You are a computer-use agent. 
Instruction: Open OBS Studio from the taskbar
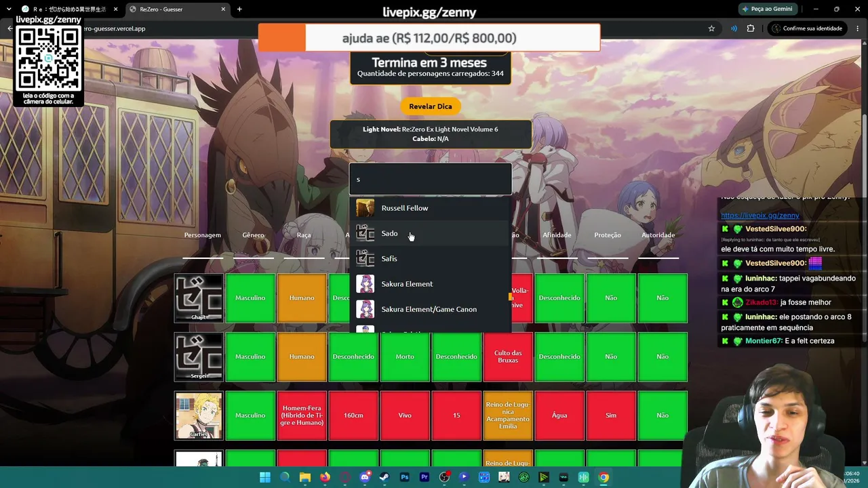[444, 477]
